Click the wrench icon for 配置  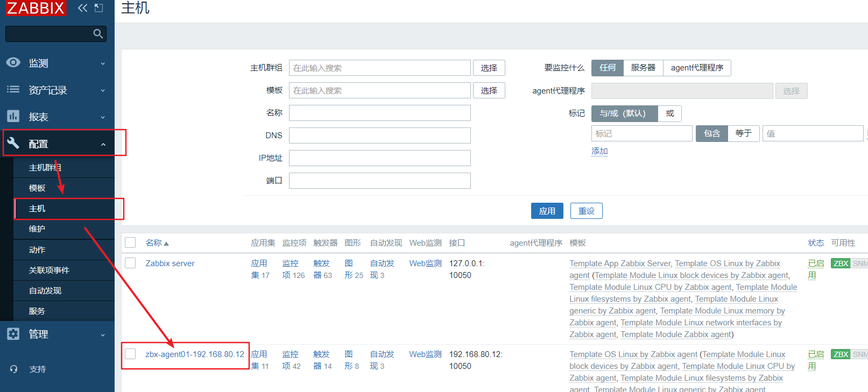[x=13, y=143]
